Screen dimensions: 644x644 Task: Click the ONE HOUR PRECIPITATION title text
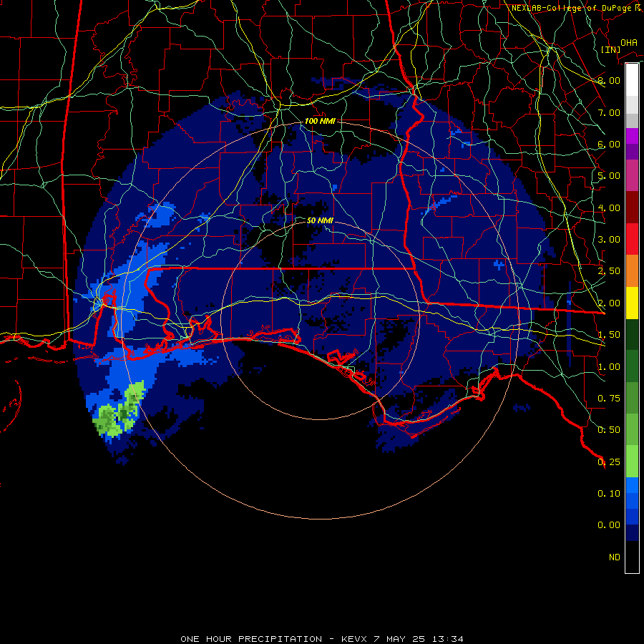tap(251, 639)
